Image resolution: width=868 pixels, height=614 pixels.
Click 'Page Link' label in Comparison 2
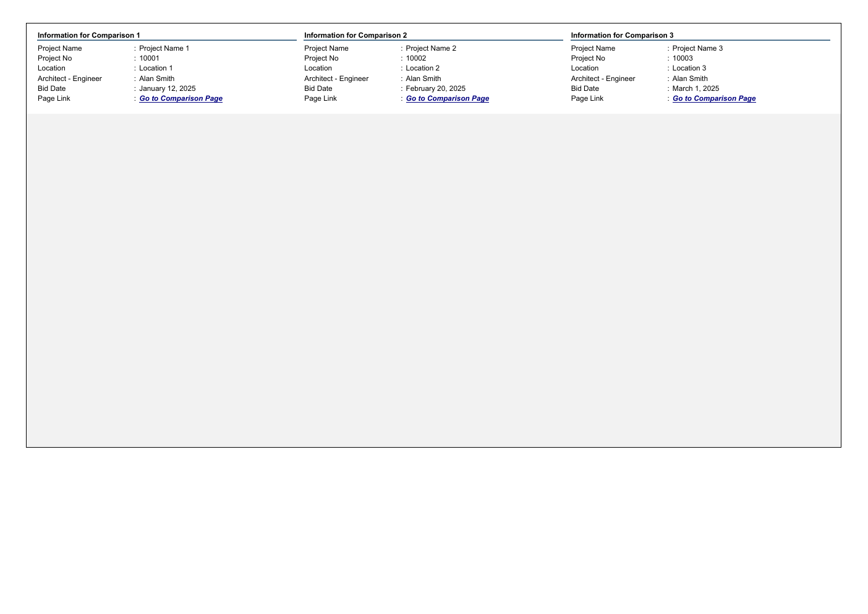(321, 99)
